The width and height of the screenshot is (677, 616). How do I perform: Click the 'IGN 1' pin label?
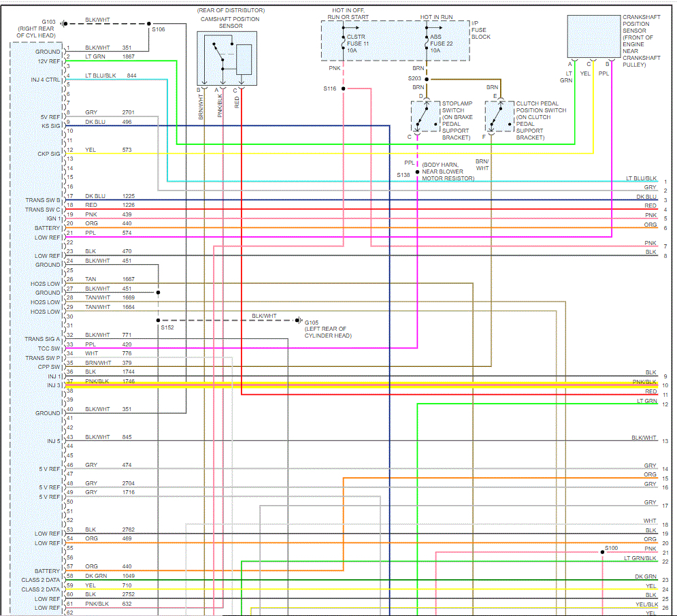pyautogui.click(x=54, y=218)
